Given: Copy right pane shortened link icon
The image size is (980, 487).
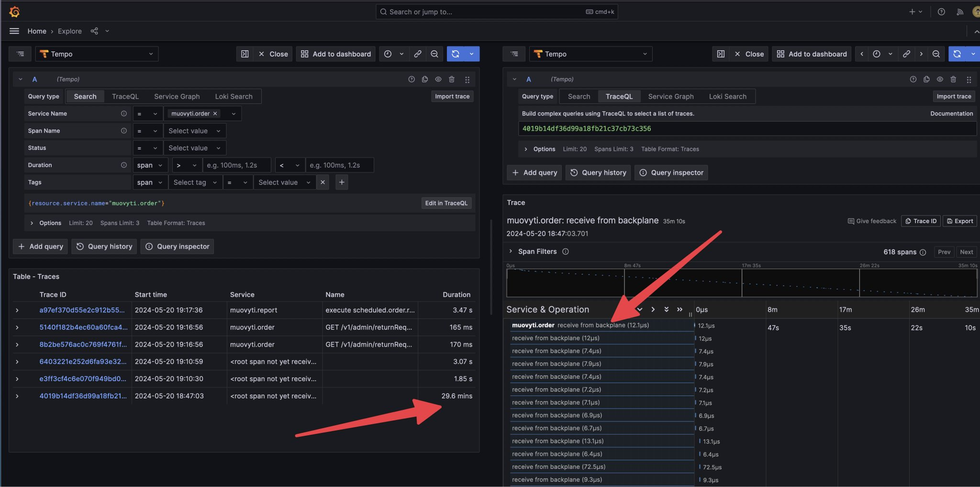Looking at the screenshot, I should click(906, 54).
